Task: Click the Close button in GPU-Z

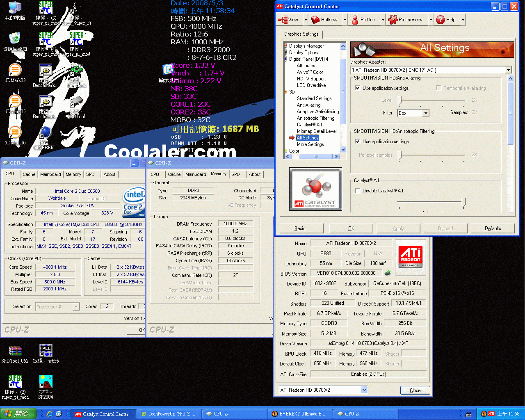Action: pyautogui.click(x=415, y=390)
